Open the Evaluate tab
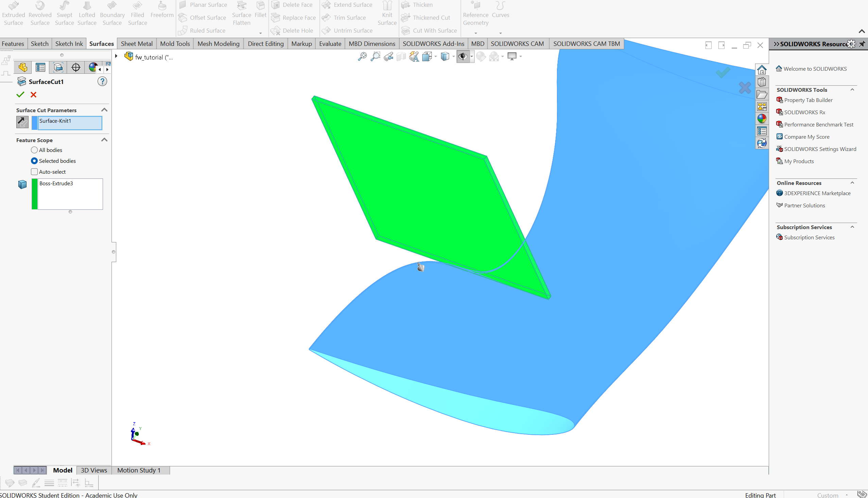Screen dimensions: 868x498 coord(330,44)
